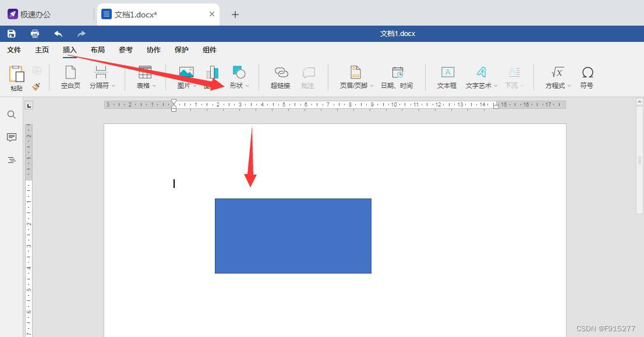Viewport: 644px width, 337px height.
Task: Click the Redo arrow
Action: [x=82, y=34]
